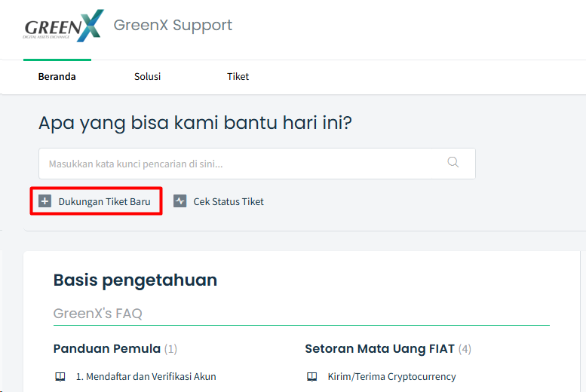Open Panduan Pemula folder heading
Image resolution: width=586 pixels, height=392 pixels.
(107, 348)
